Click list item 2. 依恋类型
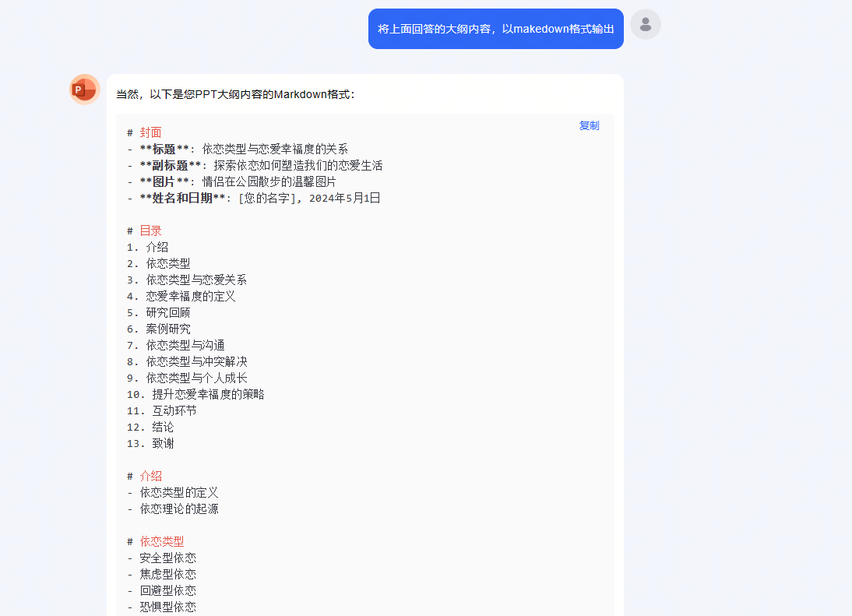 pos(159,263)
